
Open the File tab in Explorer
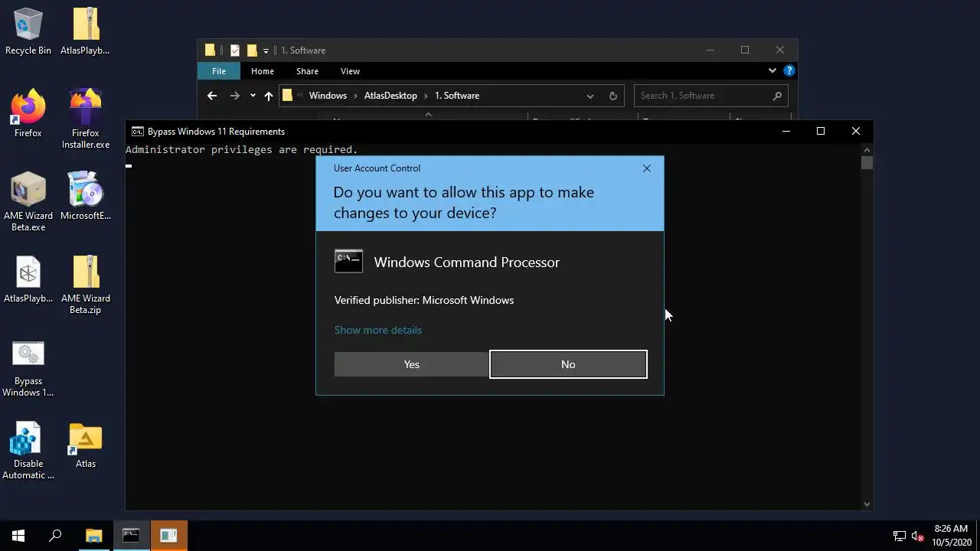[x=219, y=71]
